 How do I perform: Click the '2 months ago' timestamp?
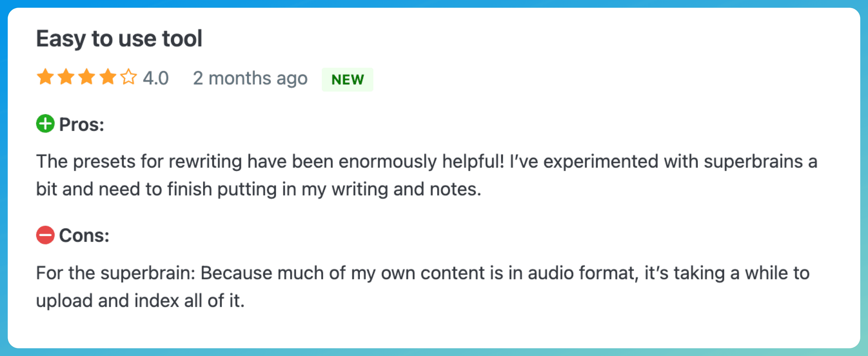[x=250, y=79]
